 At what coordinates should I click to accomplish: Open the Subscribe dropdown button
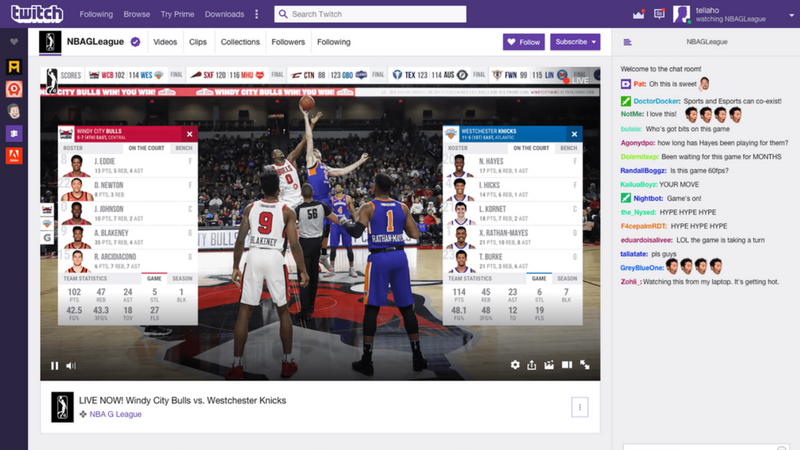(x=575, y=42)
